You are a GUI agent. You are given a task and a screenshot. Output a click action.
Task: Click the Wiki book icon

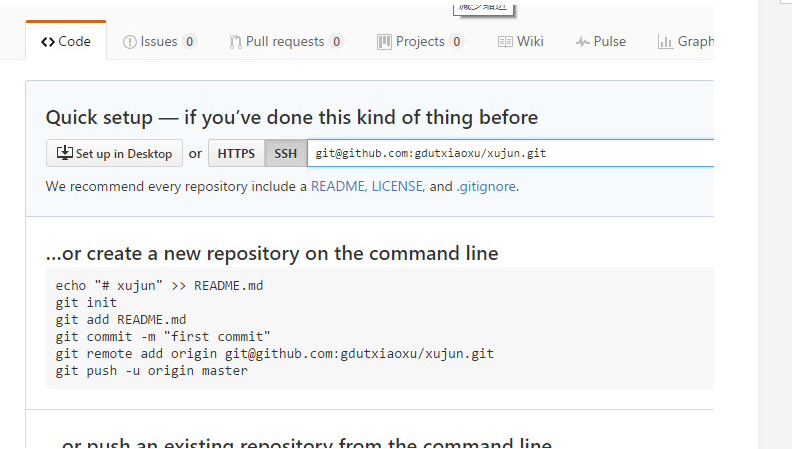(505, 42)
